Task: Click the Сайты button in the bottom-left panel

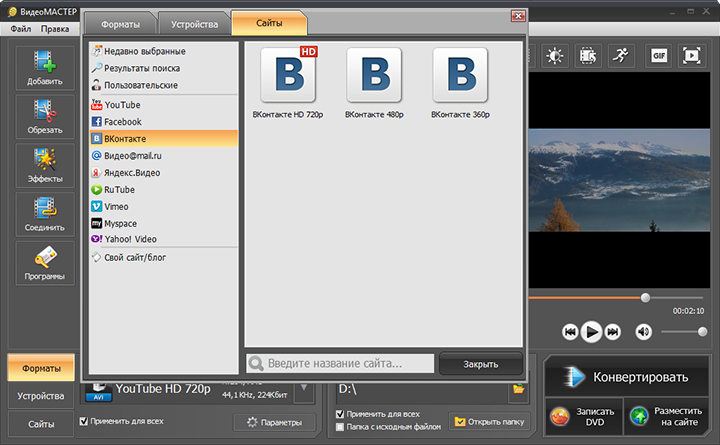Action: 41,424
